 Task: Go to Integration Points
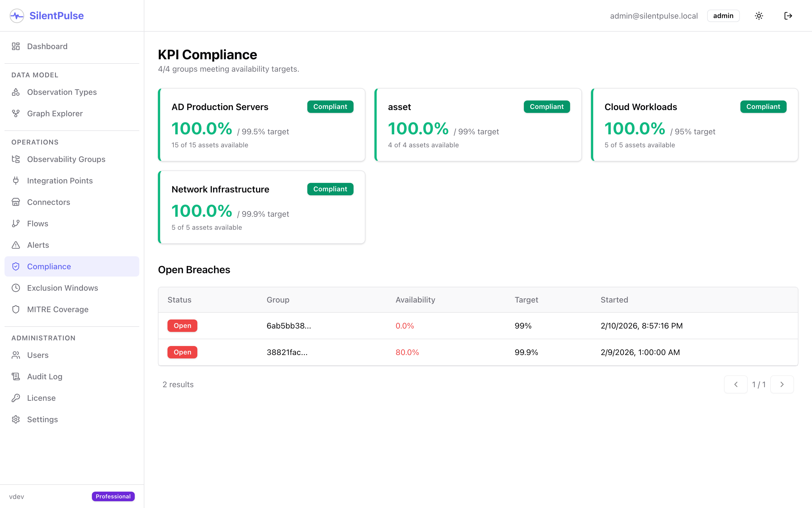pyautogui.click(x=72, y=181)
